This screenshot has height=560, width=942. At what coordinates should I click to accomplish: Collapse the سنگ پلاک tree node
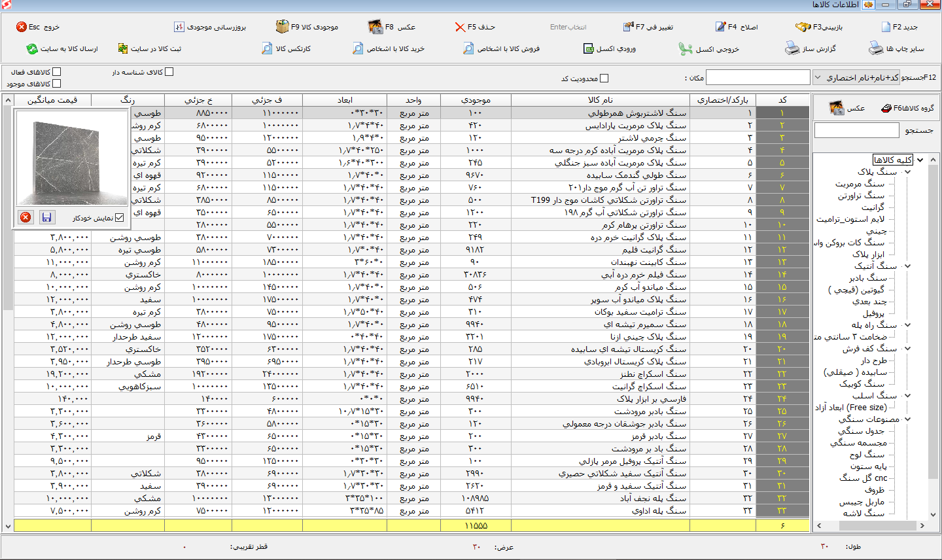(x=908, y=172)
